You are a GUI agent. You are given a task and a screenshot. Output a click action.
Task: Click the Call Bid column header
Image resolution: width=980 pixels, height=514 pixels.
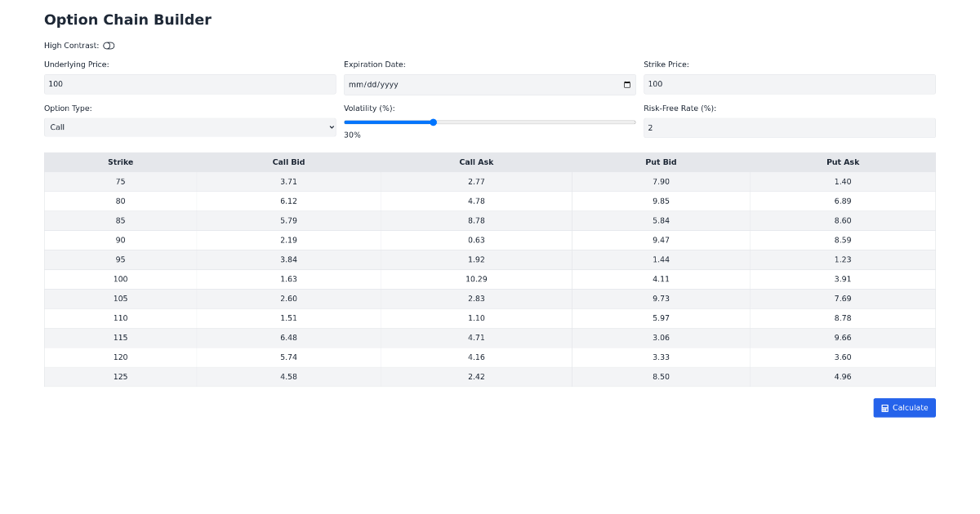pyautogui.click(x=288, y=162)
